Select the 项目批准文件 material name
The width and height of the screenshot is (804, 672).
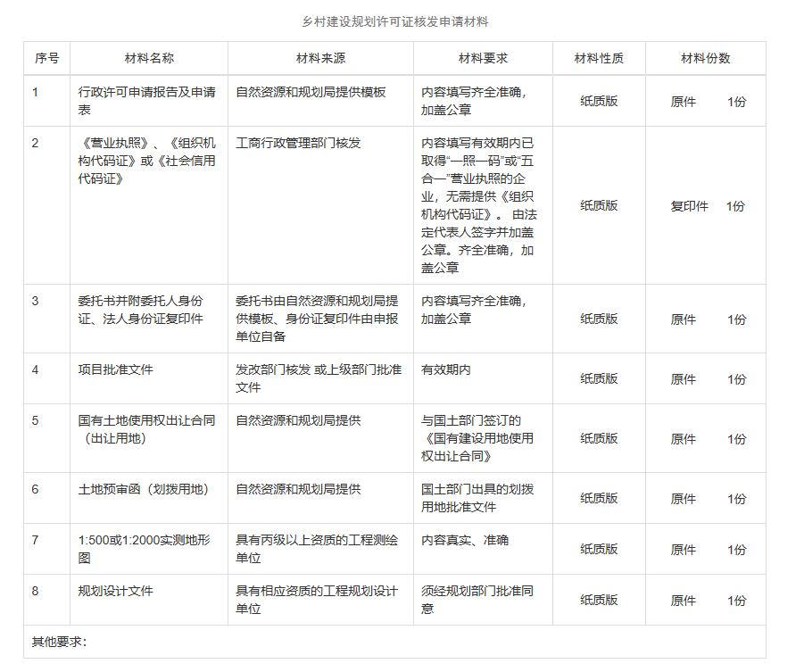coord(115,369)
